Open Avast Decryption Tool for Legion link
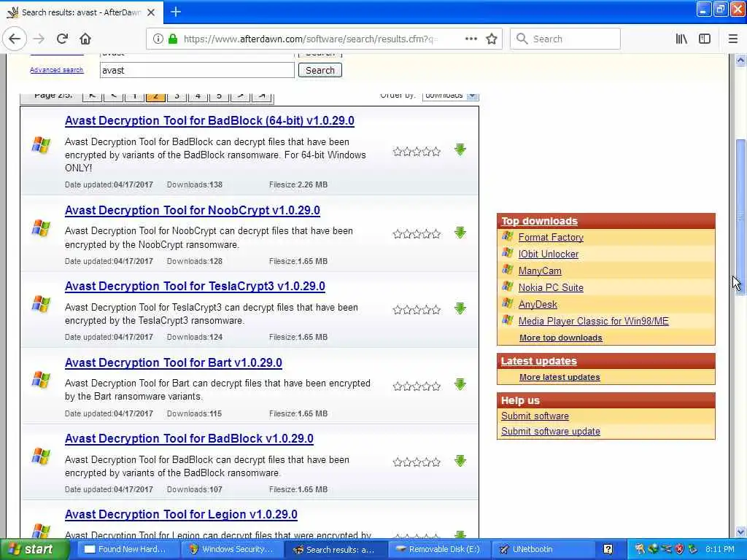This screenshot has width=747, height=560. coord(181,515)
